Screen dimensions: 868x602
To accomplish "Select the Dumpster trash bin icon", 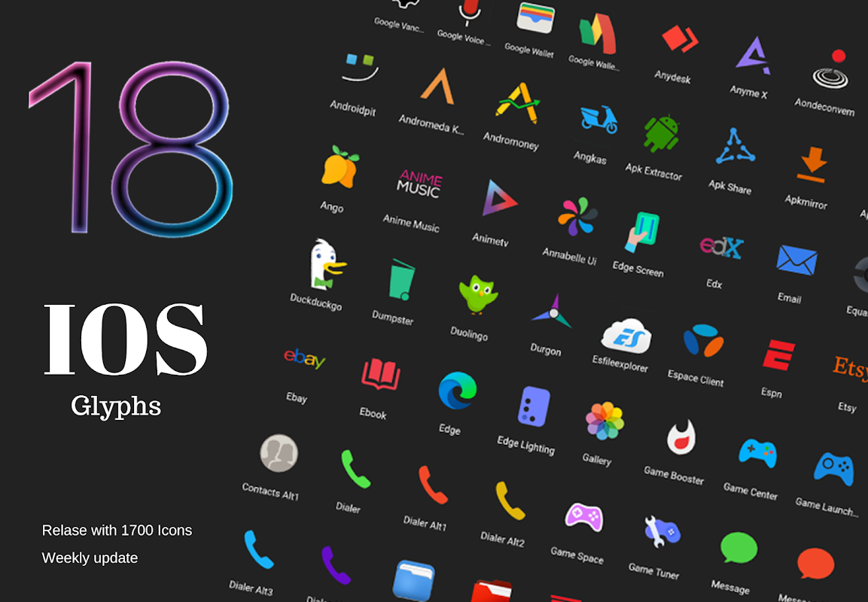I will coord(403,279).
